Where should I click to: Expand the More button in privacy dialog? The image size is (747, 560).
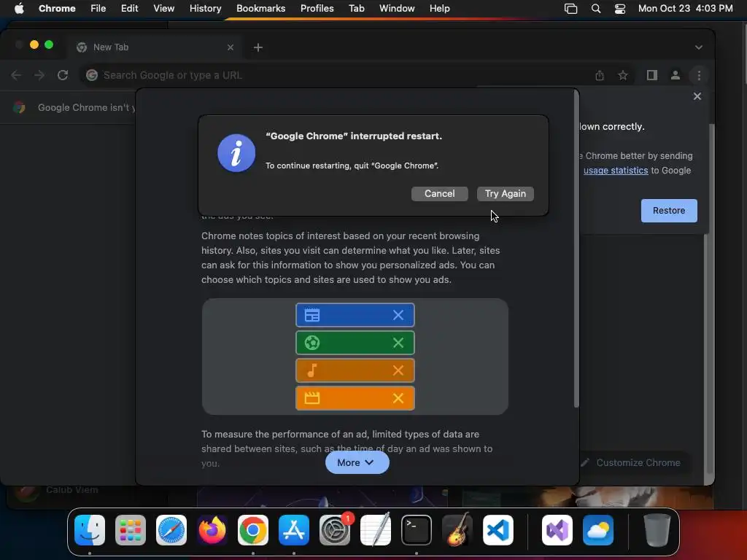click(x=357, y=462)
